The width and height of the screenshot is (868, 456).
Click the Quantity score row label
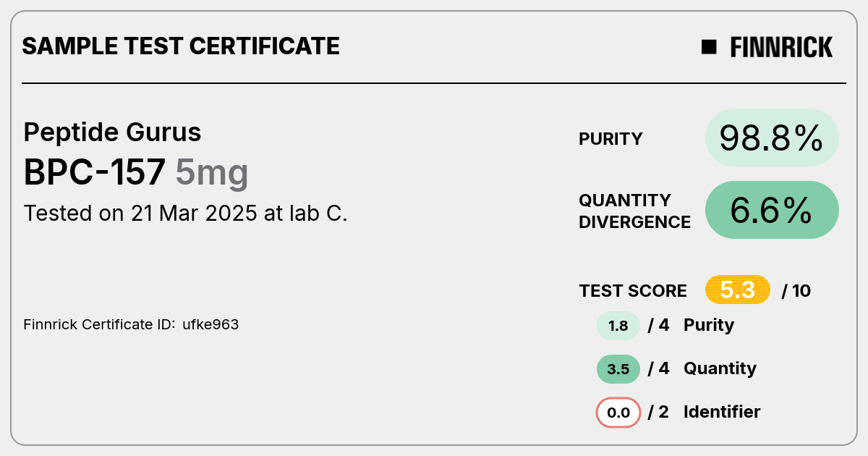(x=720, y=368)
